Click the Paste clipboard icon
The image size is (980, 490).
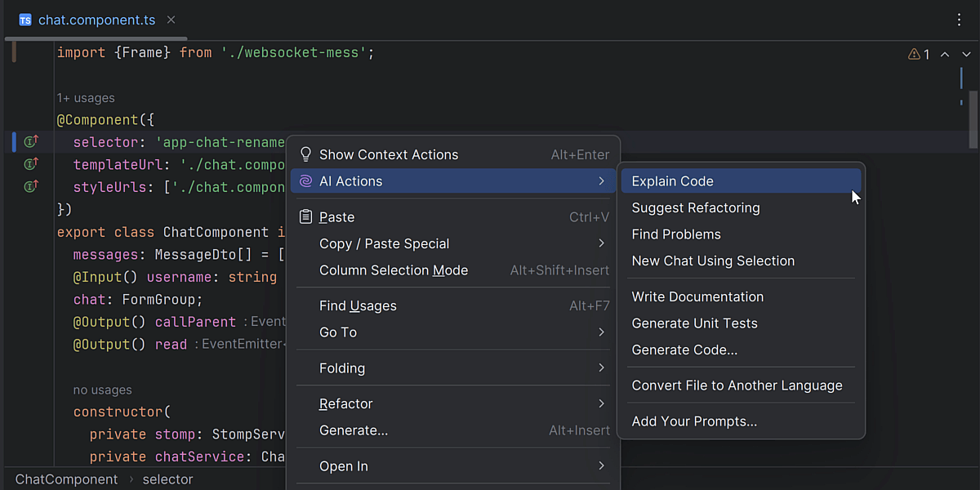click(306, 217)
